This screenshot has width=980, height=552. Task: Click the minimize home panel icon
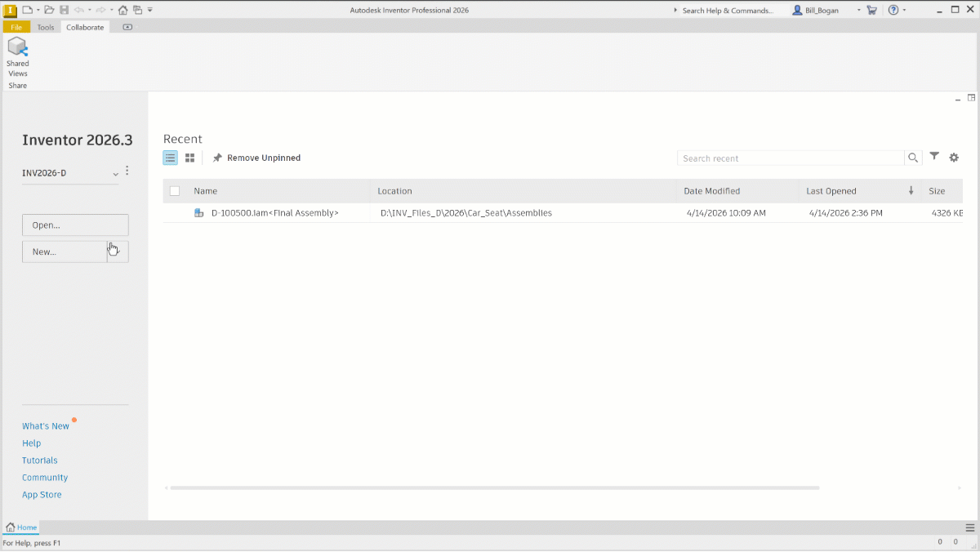tap(958, 99)
